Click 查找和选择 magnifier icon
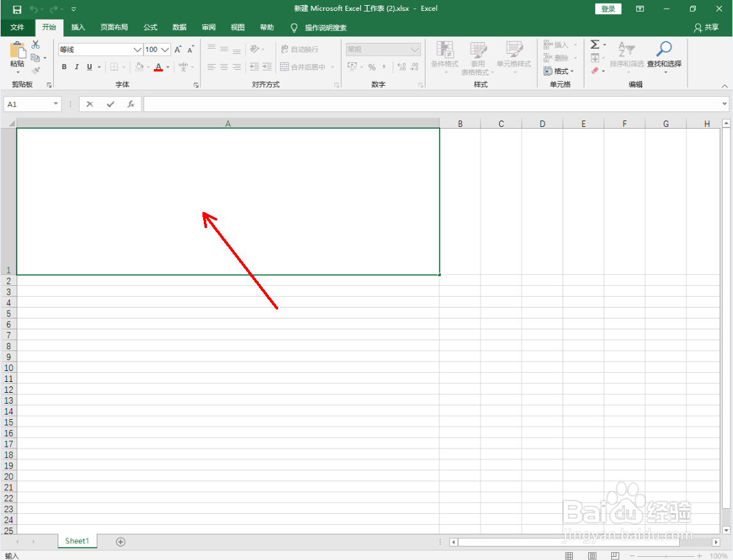This screenshot has width=733, height=560. tap(664, 49)
